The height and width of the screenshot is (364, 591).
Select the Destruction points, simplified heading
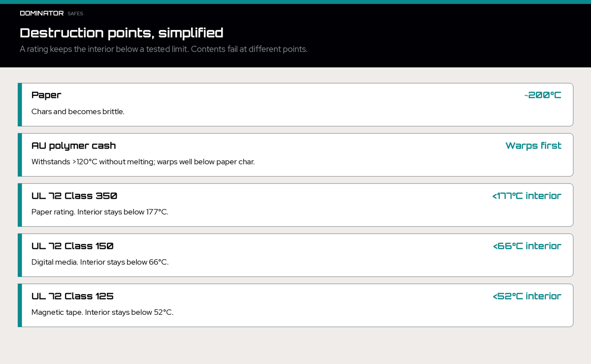[x=122, y=33]
